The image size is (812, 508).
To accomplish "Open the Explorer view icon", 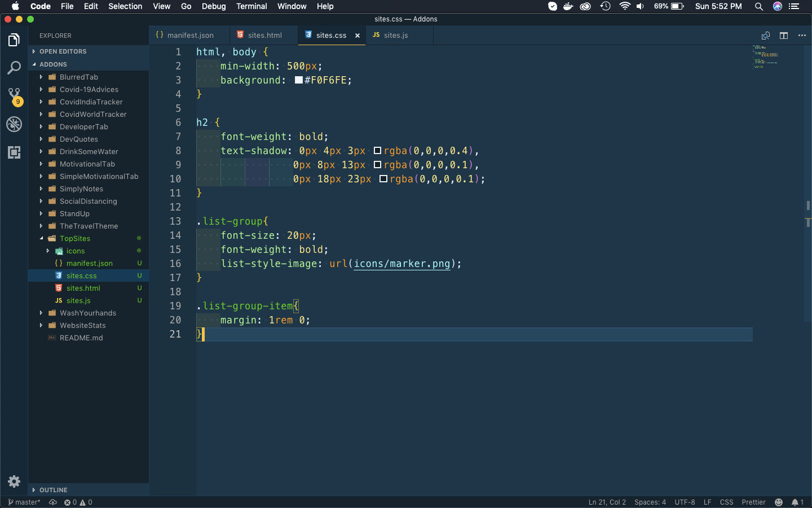I will [14, 40].
